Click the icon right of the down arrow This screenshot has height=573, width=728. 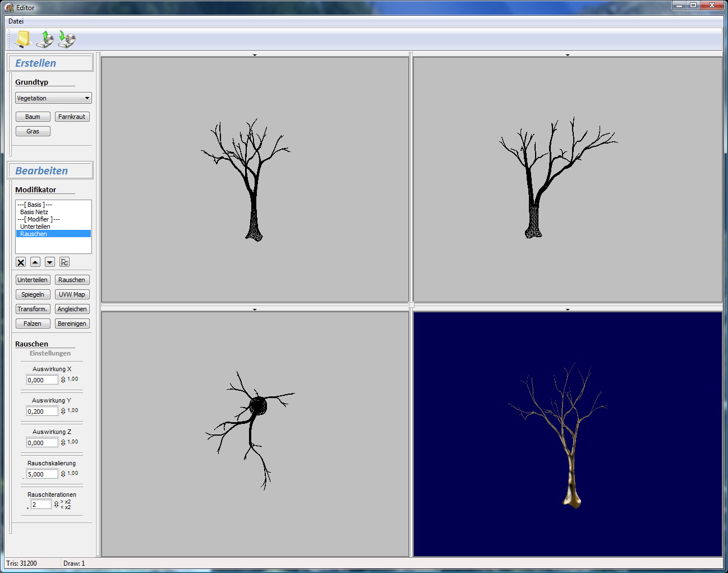tap(64, 262)
